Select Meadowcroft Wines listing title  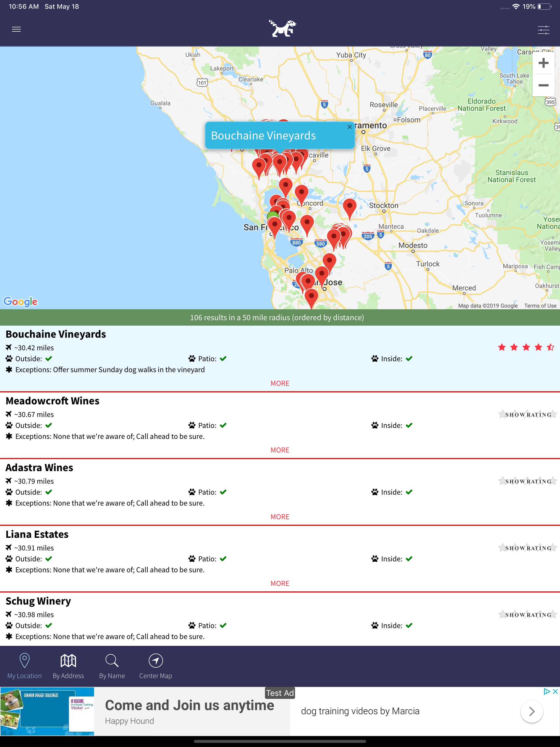[52, 401]
